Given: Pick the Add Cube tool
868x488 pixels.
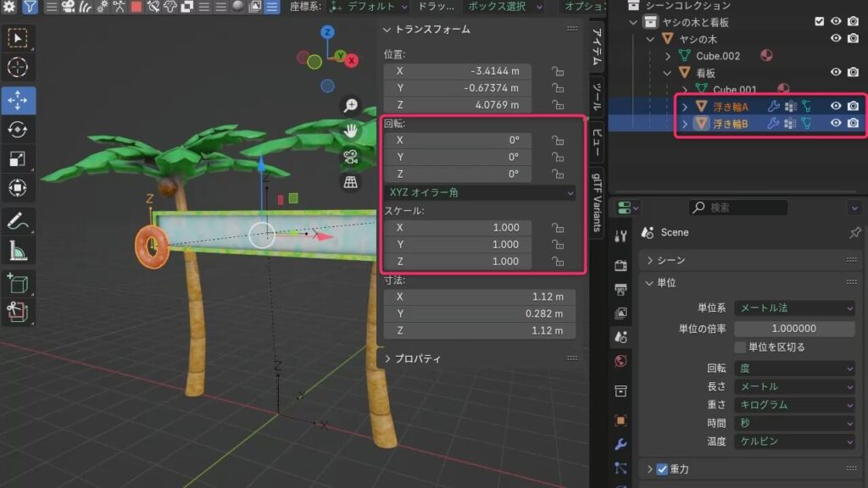Looking at the screenshot, I should tap(18, 283).
